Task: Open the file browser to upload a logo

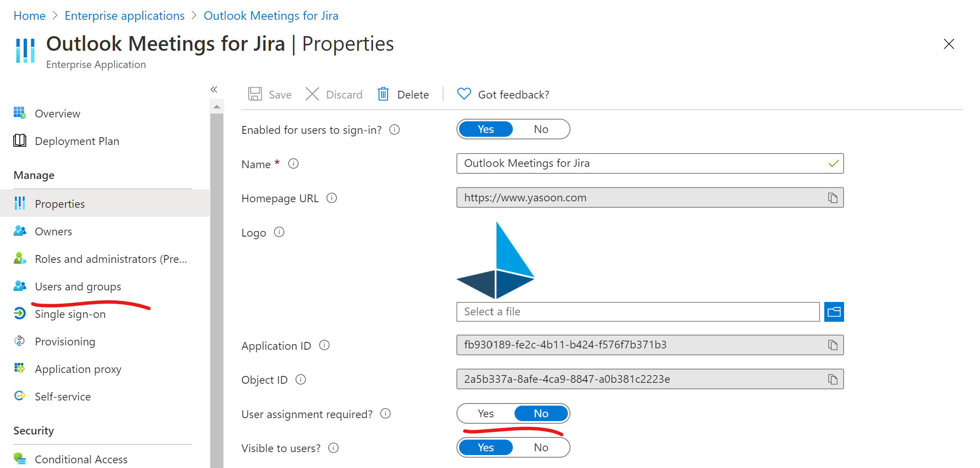Action: 834,311
